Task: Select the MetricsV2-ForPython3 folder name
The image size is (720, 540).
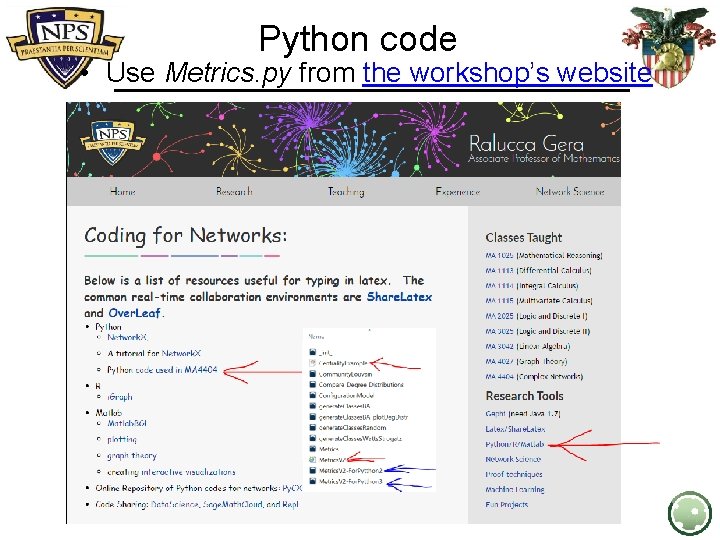Action: (x=350, y=481)
